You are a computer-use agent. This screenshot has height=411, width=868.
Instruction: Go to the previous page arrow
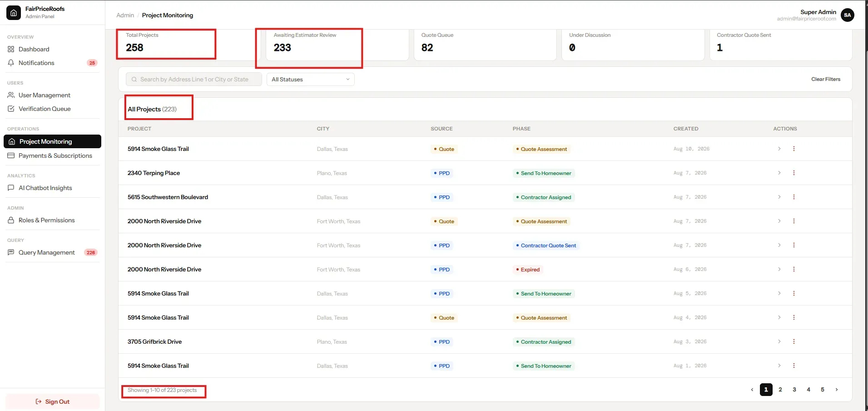pos(752,390)
